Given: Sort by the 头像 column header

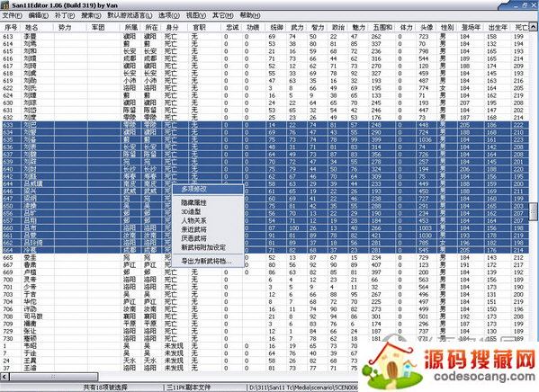Looking at the screenshot, I should point(426,27).
